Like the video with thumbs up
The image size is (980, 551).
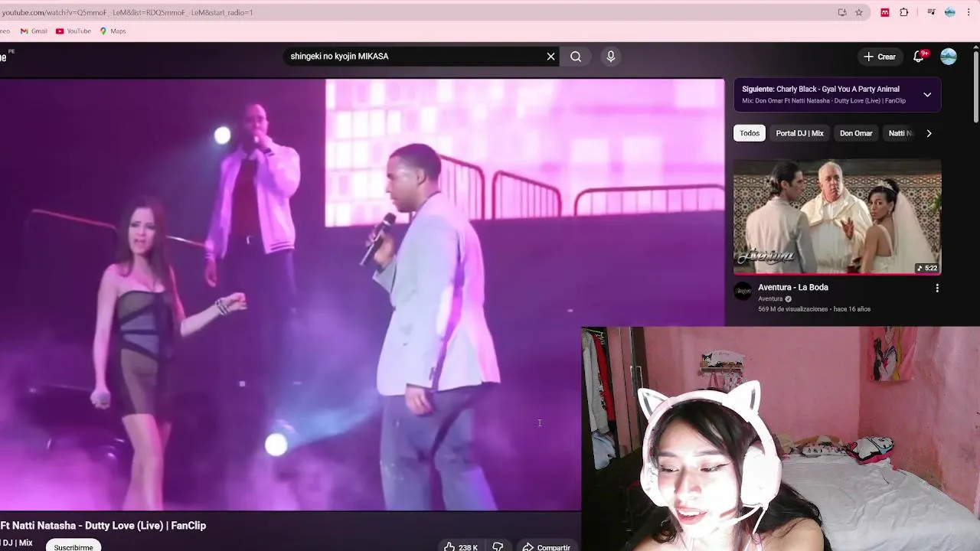pos(461,547)
